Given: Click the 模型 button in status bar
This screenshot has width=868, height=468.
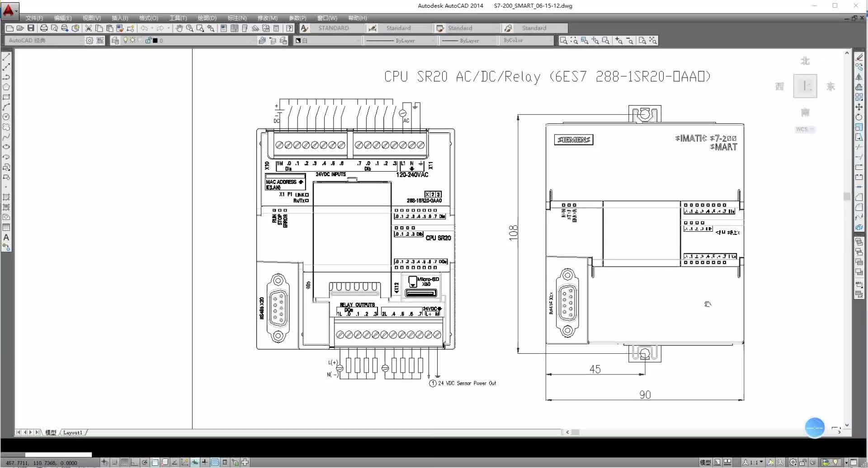Looking at the screenshot, I should click(705, 462).
